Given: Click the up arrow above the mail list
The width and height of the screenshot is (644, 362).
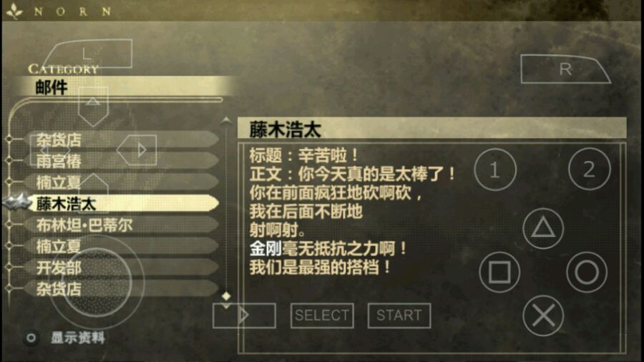Looking at the screenshot, I should (x=226, y=120).
